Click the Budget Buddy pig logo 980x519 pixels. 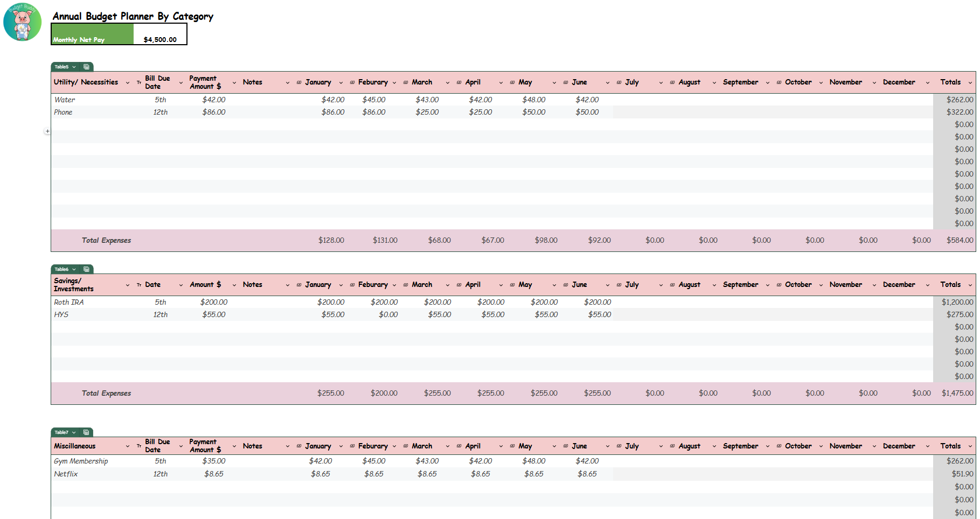(22, 23)
